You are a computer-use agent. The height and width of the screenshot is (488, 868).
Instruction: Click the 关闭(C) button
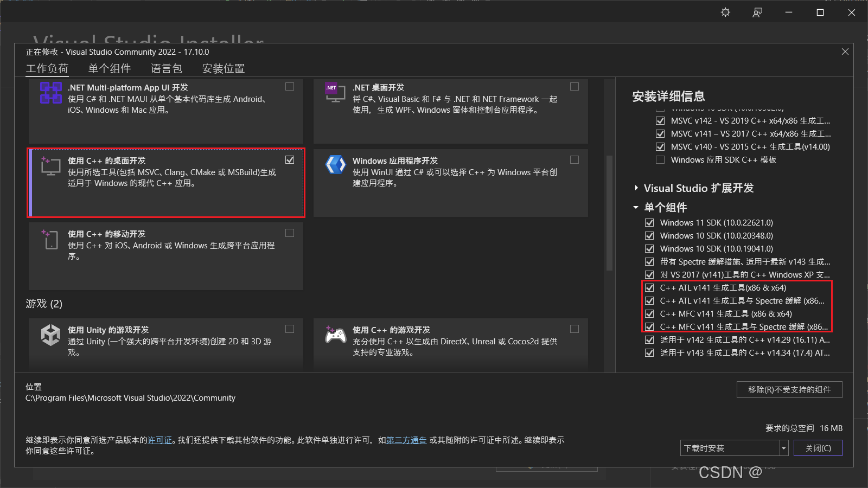click(818, 448)
